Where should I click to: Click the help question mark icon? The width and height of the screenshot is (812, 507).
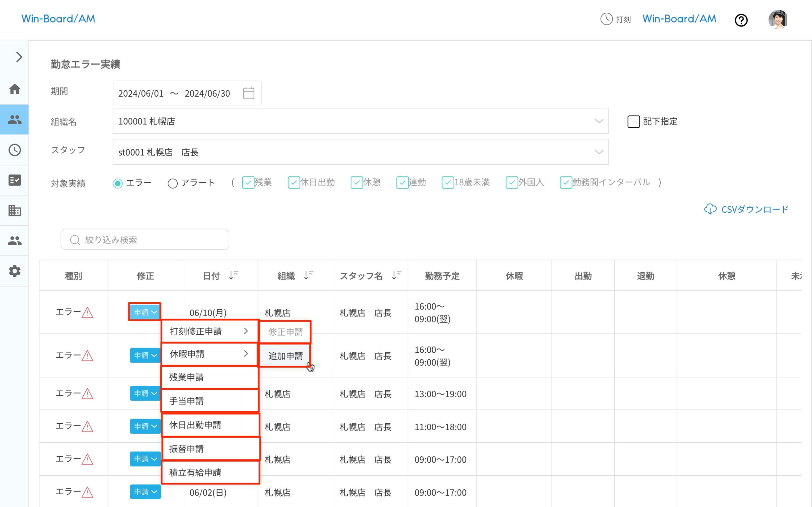tap(741, 20)
